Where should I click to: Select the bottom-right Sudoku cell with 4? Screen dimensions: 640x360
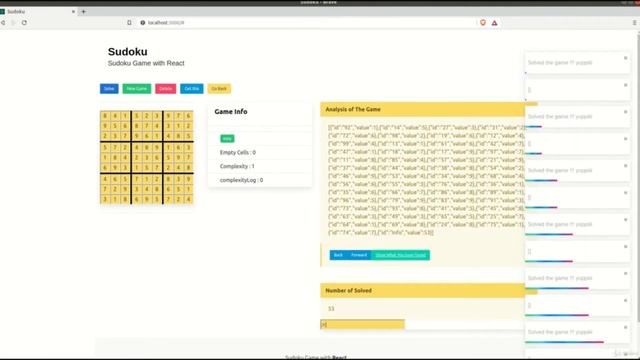coord(188,199)
